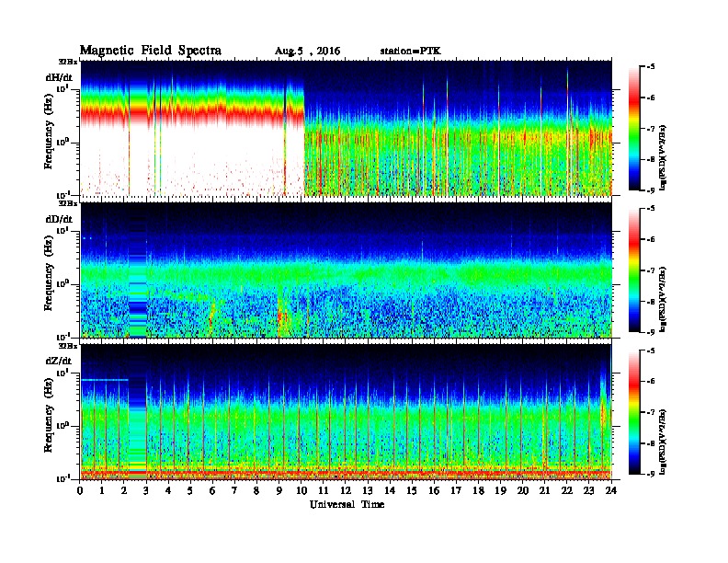Click hour tick label "19" on time axis
The image size is (728, 563).
tap(500, 491)
